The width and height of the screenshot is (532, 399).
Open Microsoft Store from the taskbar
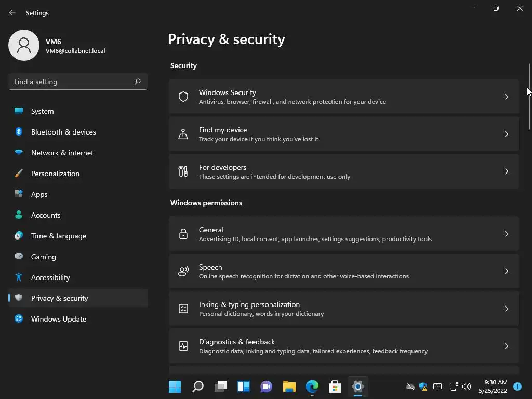coord(335,387)
